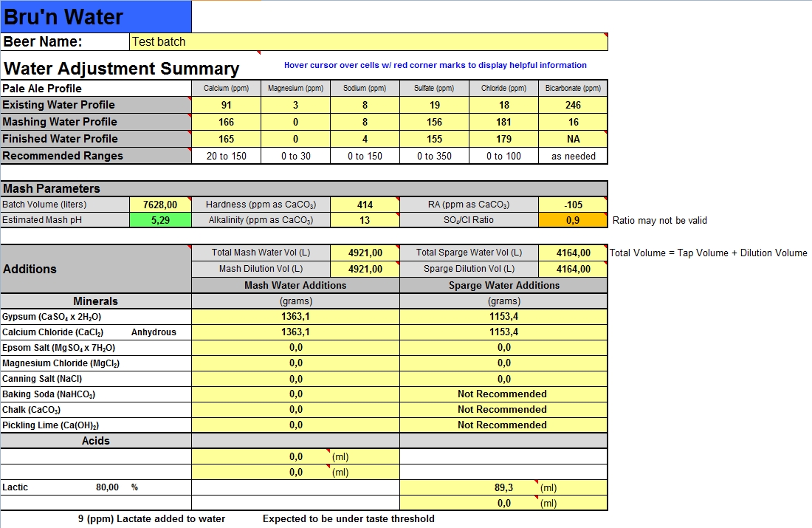Click the Lactic acid strength 80,00 cell
The width and height of the screenshot is (812, 528).
[x=106, y=487]
